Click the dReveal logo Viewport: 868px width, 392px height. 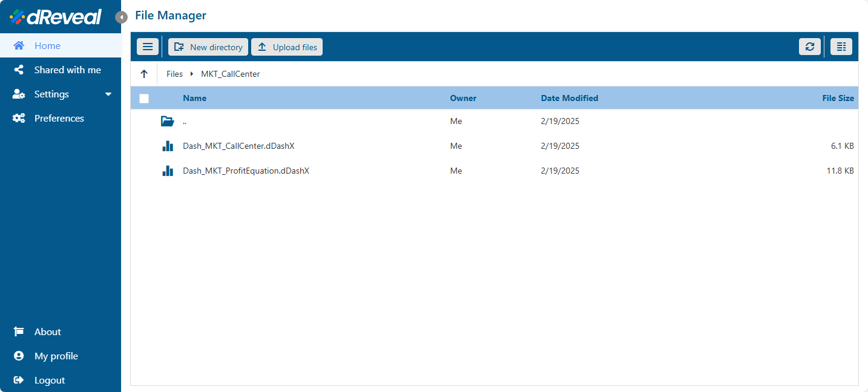click(x=56, y=17)
